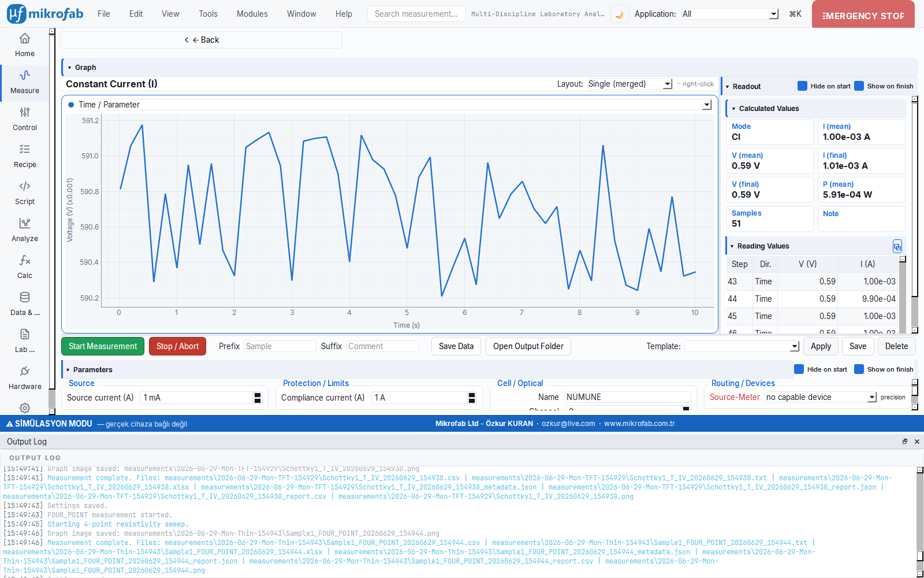
Task: Click the ⌘K shortcut indicator
Action: 795,14
